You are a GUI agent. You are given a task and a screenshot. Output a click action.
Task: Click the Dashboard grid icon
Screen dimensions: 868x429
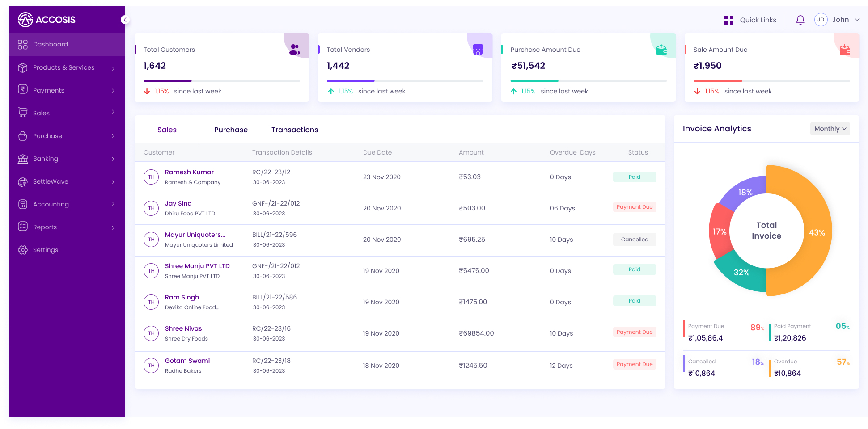23,44
